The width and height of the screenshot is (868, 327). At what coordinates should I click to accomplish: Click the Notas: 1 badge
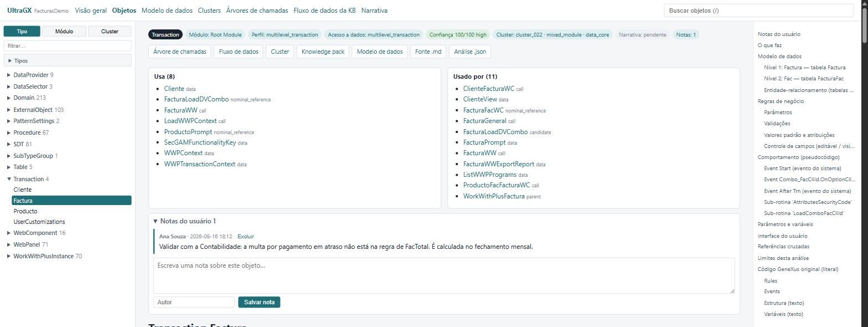(686, 35)
